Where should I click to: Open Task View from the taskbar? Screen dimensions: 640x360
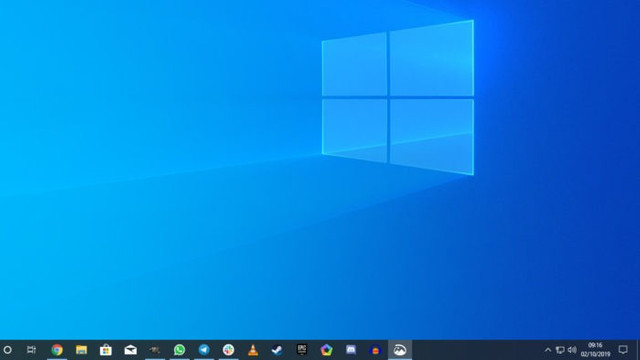coord(31,350)
